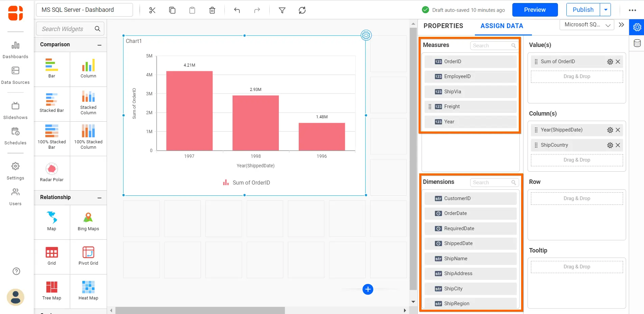Select the Tree Map widget
Image resolution: width=644 pixels, height=314 pixels.
tap(52, 290)
